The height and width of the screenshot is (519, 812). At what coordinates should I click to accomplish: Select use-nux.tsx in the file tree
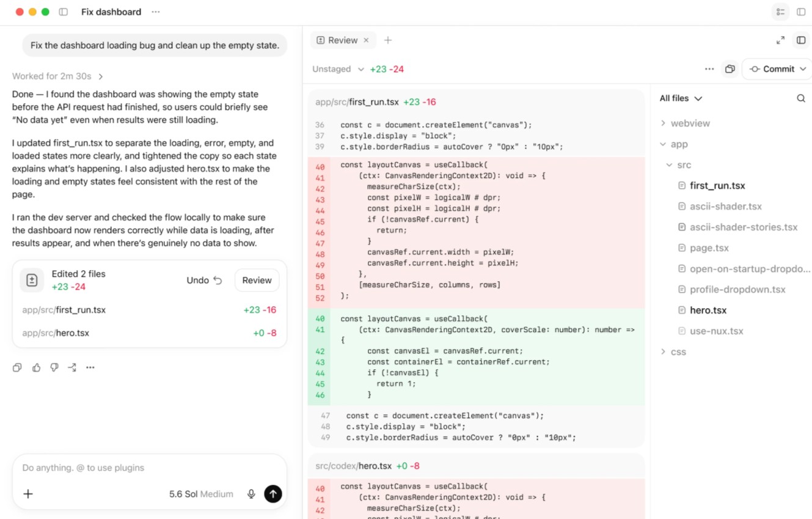716,331
